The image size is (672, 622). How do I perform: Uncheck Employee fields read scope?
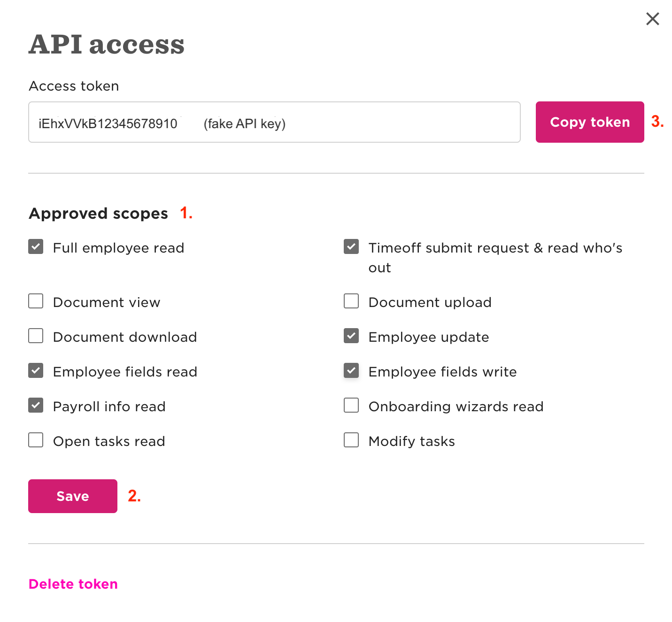pyautogui.click(x=36, y=370)
